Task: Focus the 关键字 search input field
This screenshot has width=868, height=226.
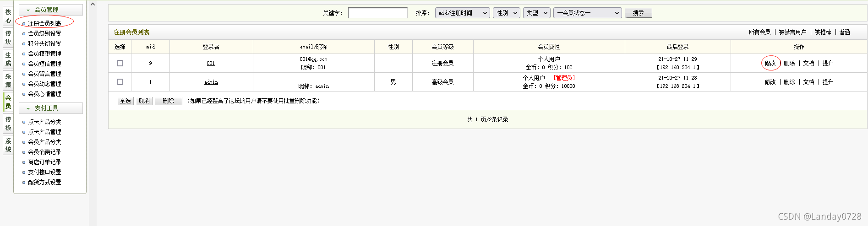Action: (377, 13)
